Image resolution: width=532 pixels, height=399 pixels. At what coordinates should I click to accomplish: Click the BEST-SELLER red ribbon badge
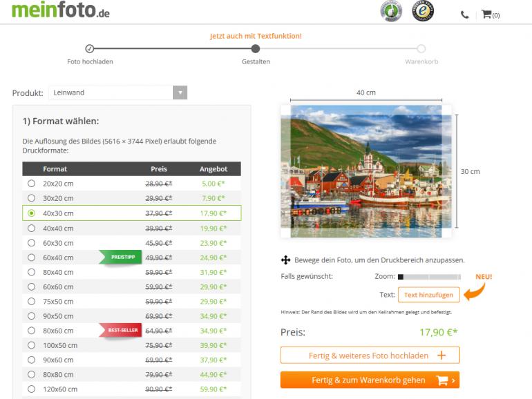coord(120,330)
